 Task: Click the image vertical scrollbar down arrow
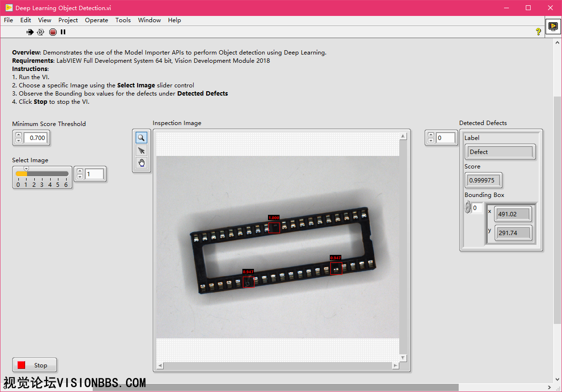(403, 358)
